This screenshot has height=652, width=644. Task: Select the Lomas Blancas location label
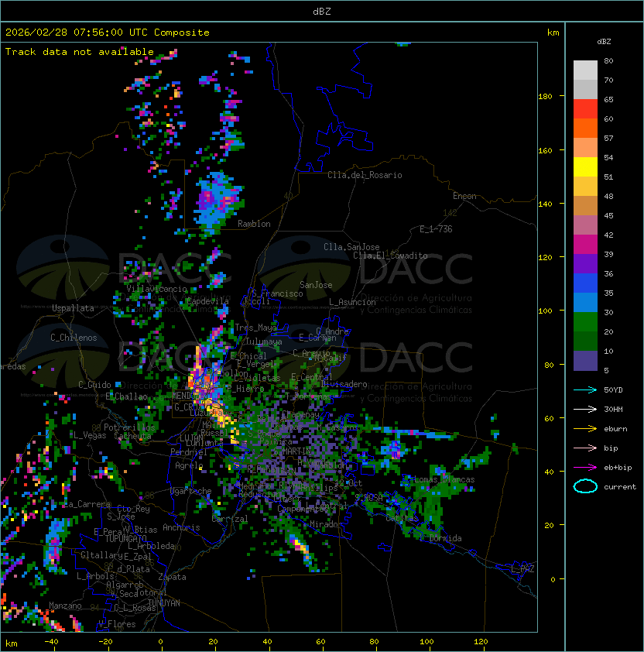(444, 479)
